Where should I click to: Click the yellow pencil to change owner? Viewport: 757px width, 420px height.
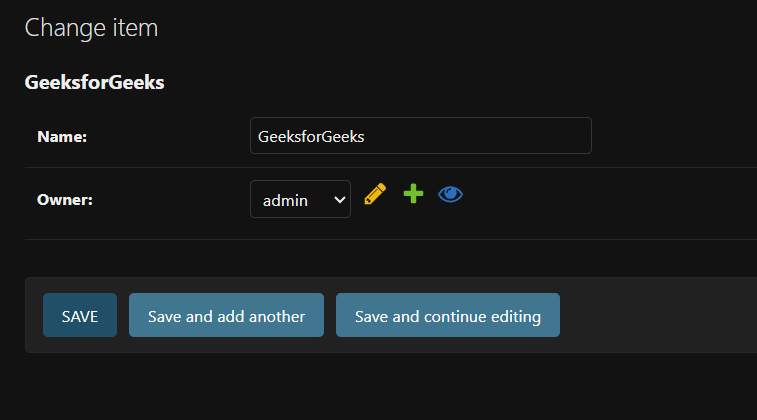coord(375,195)
